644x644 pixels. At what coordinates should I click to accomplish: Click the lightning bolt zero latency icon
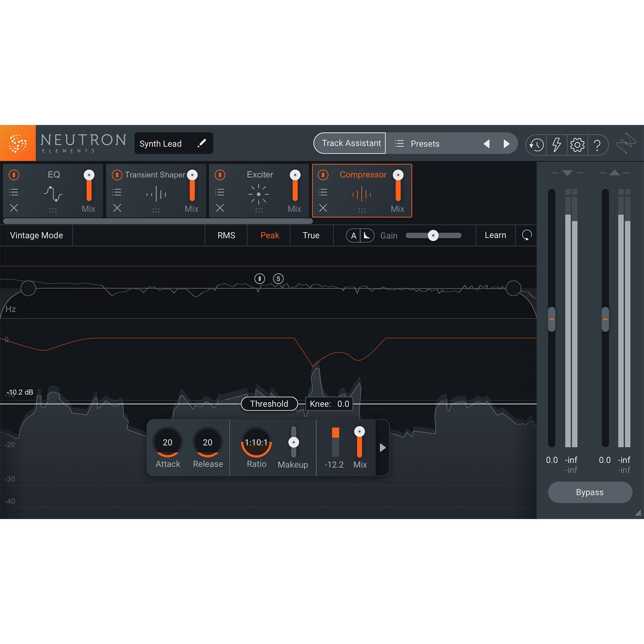point(557,145)
